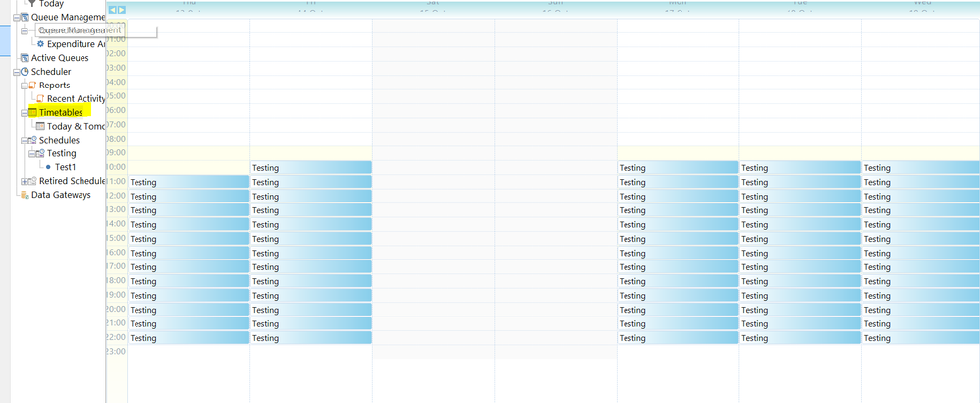Image resolution: width=980 pixels, height=403 pixels.
Task: Advance the calendar with right arrow
Action: point(121,10)
